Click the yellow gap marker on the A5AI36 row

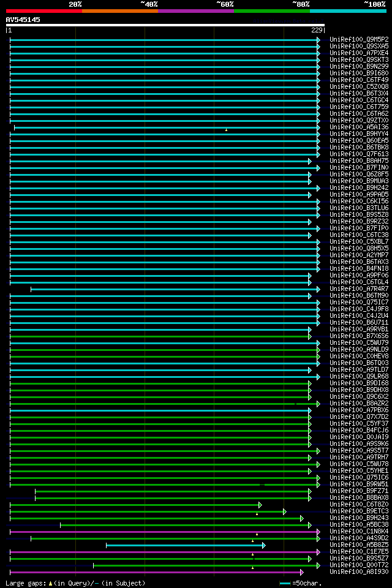click(x=226, y=130)
